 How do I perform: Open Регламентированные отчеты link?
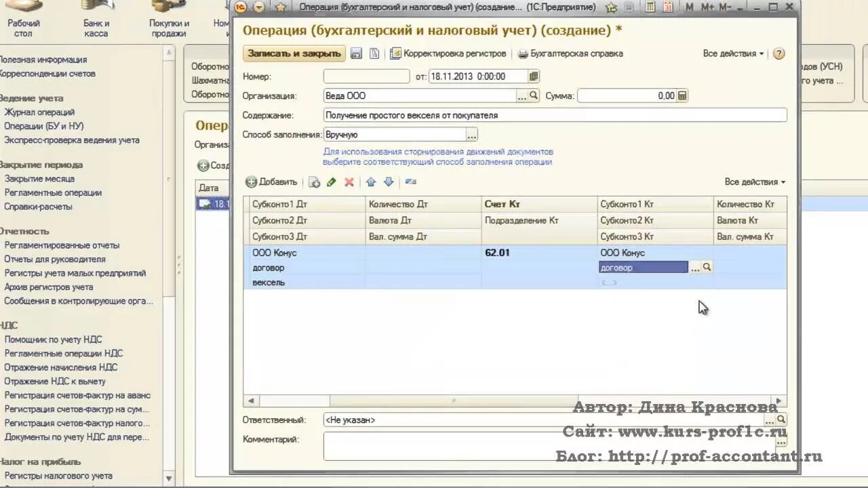(62, 245)
